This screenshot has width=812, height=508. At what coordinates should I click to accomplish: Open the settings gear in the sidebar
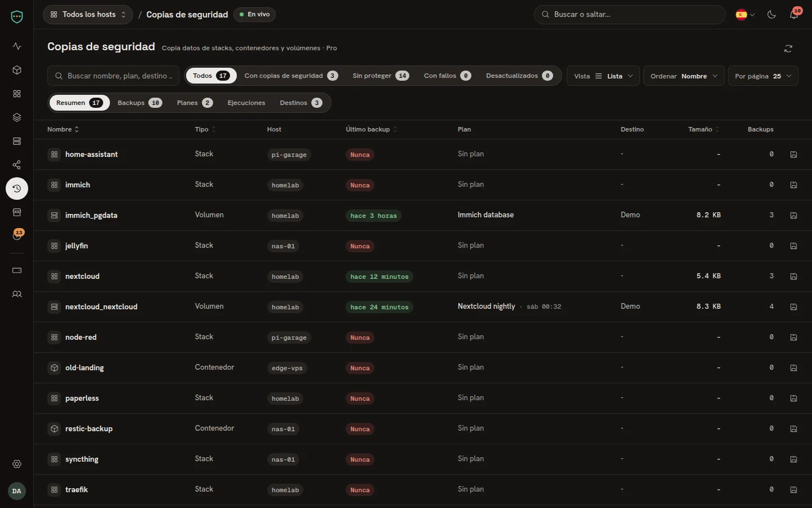(x=17, y=464)
